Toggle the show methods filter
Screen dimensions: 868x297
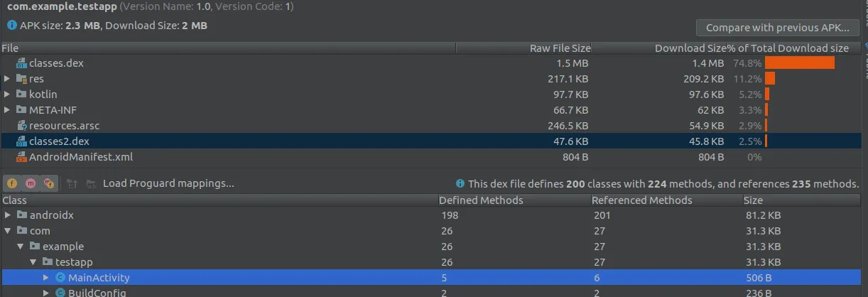point(31,183)
